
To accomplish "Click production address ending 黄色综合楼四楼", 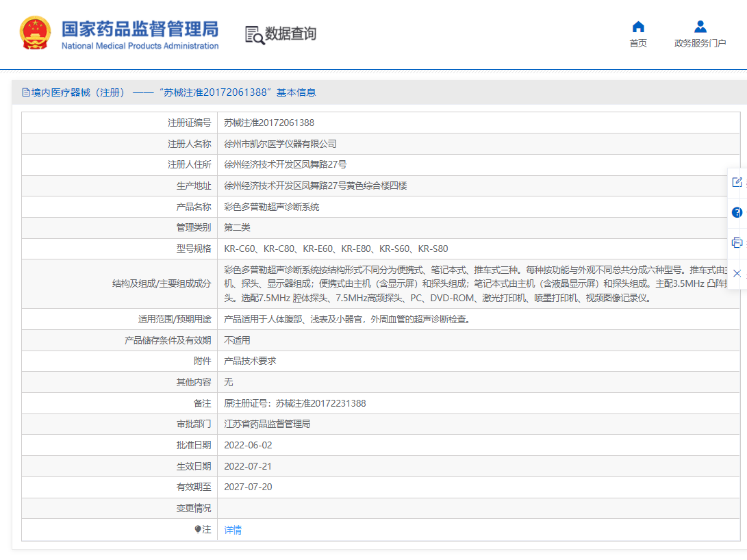I will 316,186.
